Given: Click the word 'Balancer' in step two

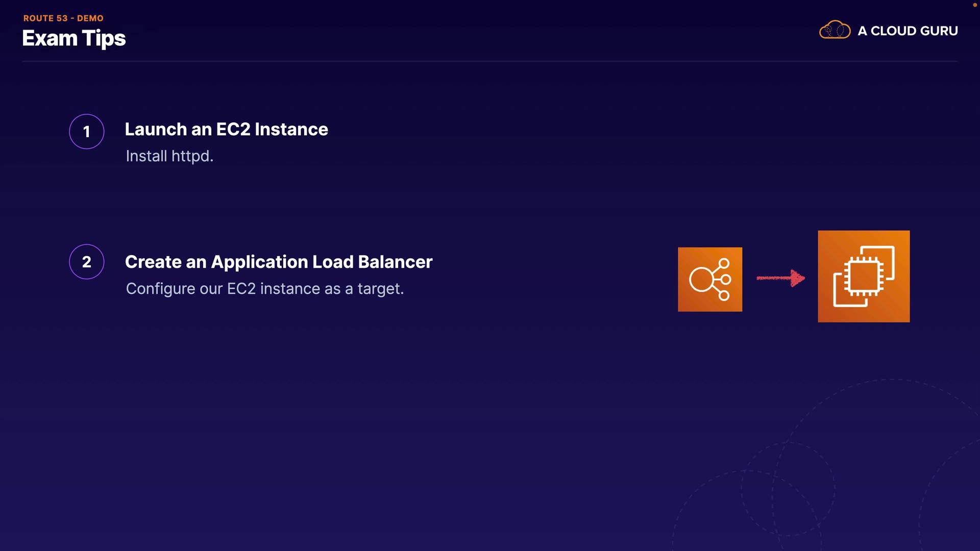Looking at the screenshot, I should point(395,262).
